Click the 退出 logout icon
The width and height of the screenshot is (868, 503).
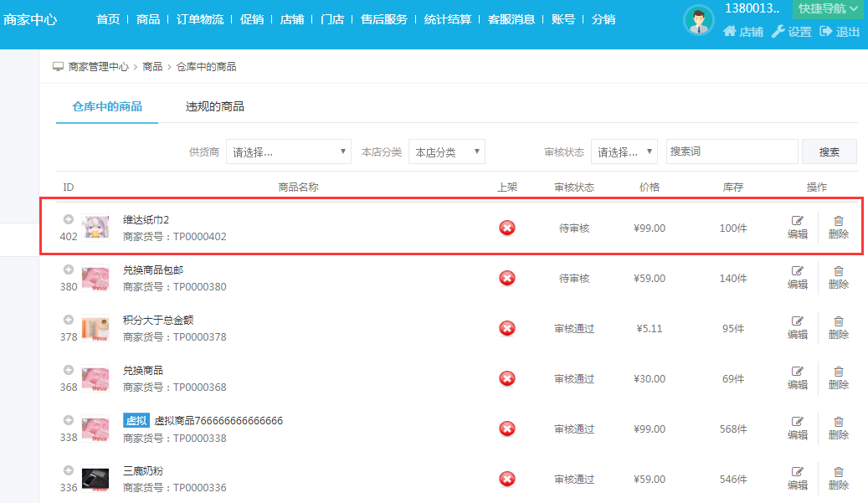tap(840, 32)
